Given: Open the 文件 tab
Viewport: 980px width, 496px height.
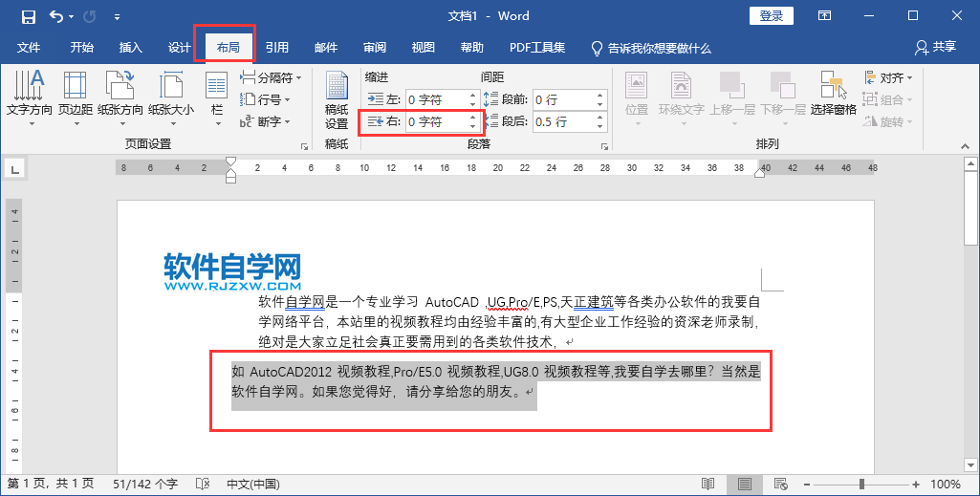Looking at the screenshot, I should [29, 48].
